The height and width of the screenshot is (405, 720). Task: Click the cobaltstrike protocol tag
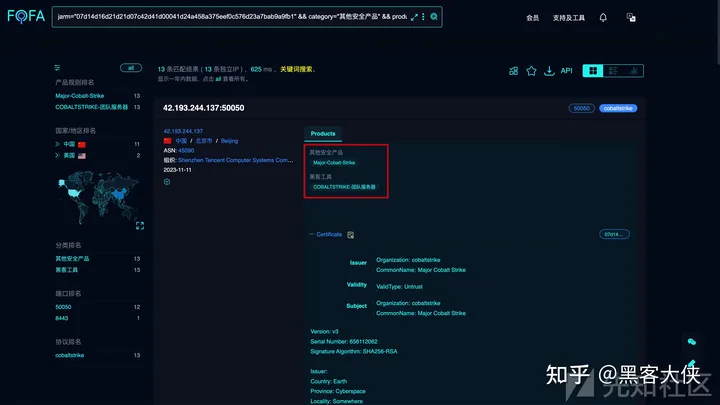click(618, 108)
